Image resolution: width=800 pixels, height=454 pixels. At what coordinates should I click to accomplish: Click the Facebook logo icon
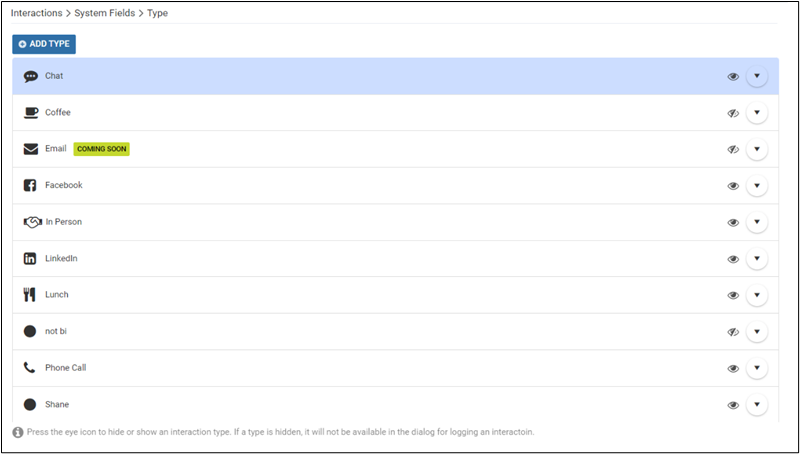pos(30,185)
